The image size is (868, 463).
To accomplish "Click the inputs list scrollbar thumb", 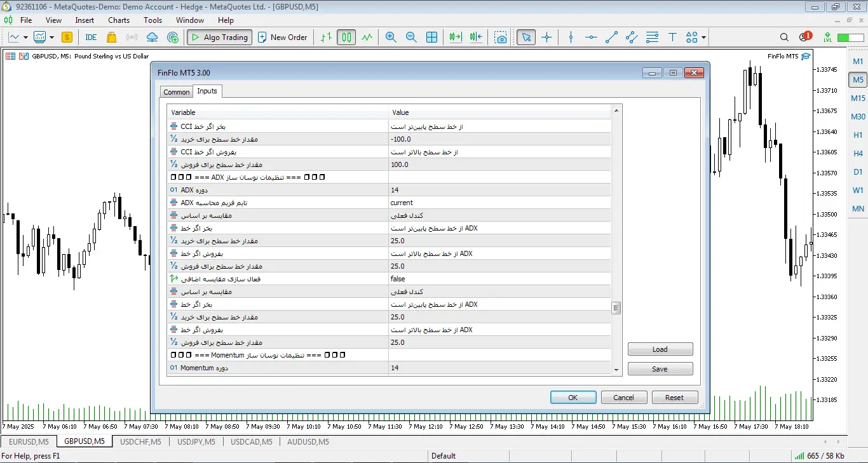I will point(616,308).
